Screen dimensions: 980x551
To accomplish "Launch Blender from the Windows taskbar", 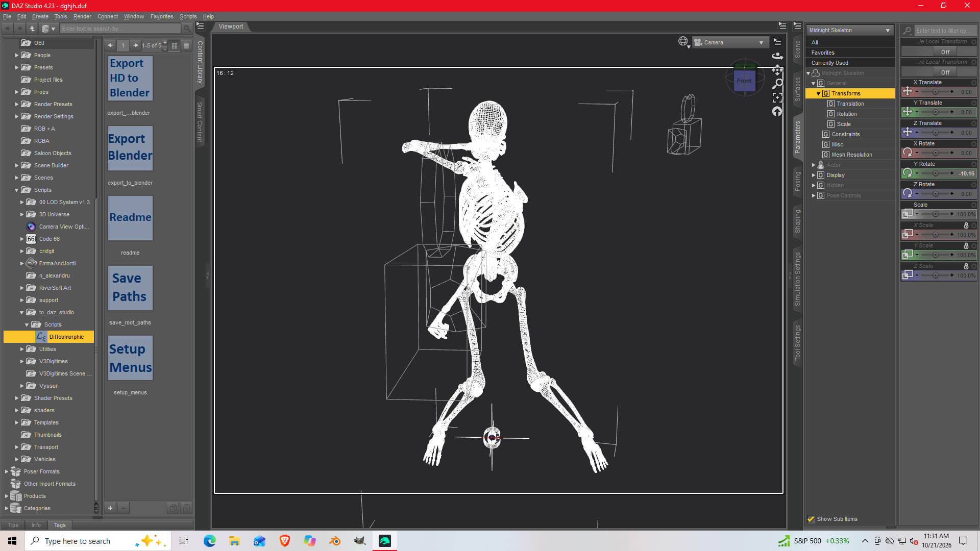I will [x=335, y=541].
